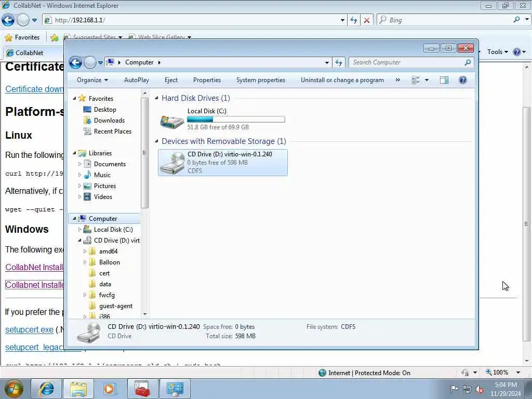Select Downloads in navigation pane
Image resolution: width=532 pixels, height=399 pixels.
(109, 121)
